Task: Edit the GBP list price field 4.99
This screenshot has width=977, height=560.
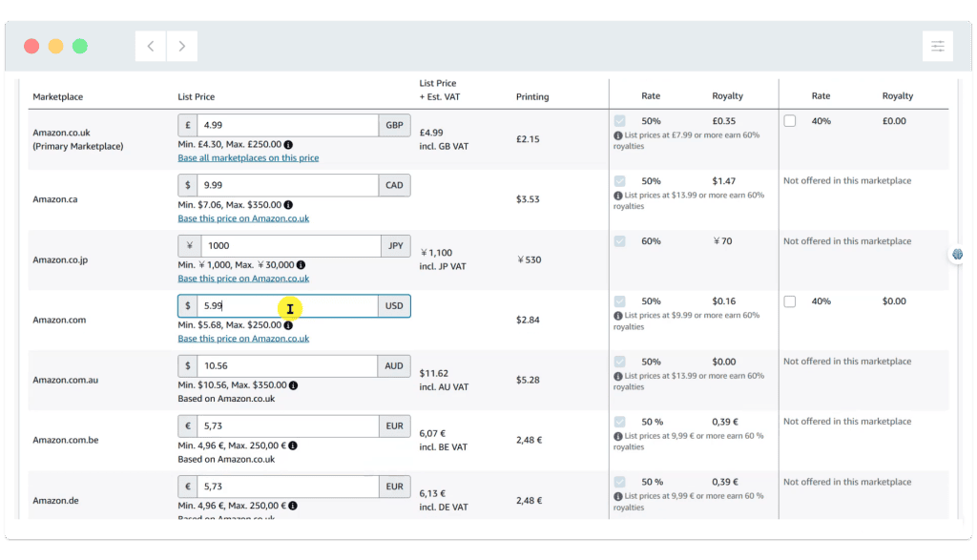Action: click(x=288, y=125)
